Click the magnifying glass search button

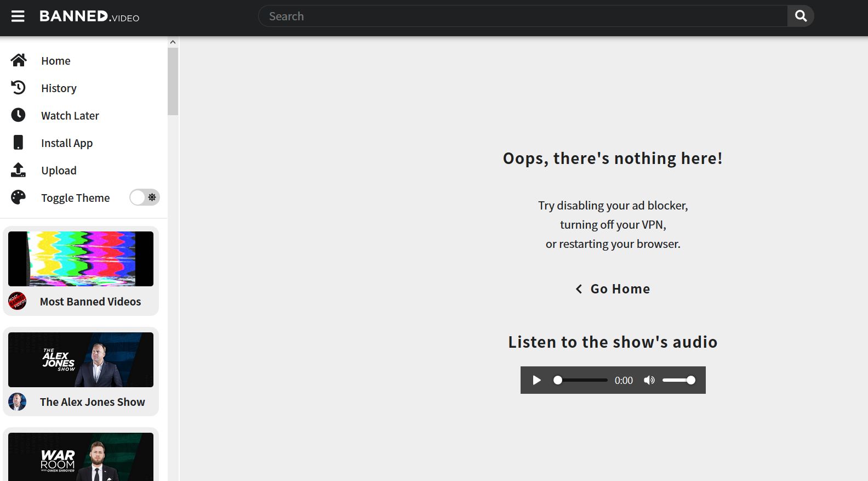801,16
